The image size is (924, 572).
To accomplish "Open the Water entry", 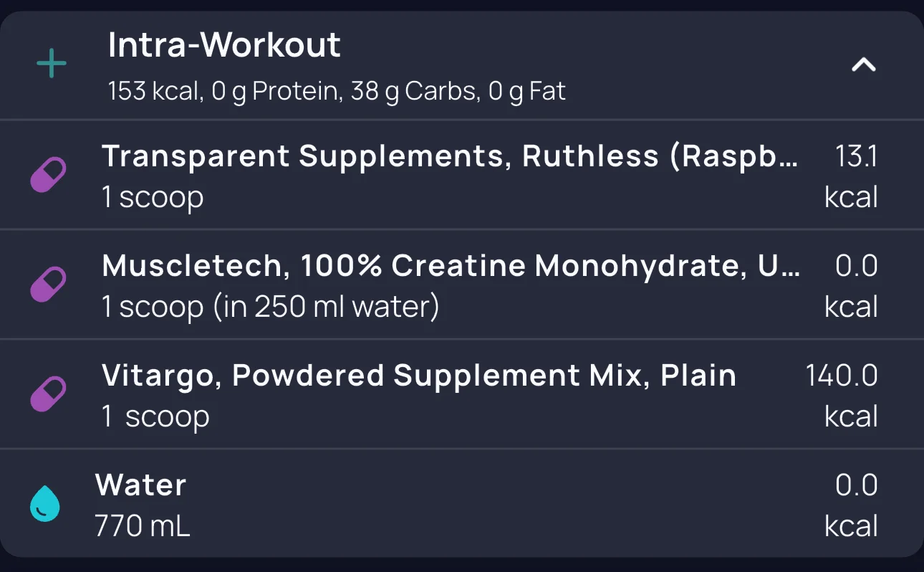I will [x=141, y=485].
